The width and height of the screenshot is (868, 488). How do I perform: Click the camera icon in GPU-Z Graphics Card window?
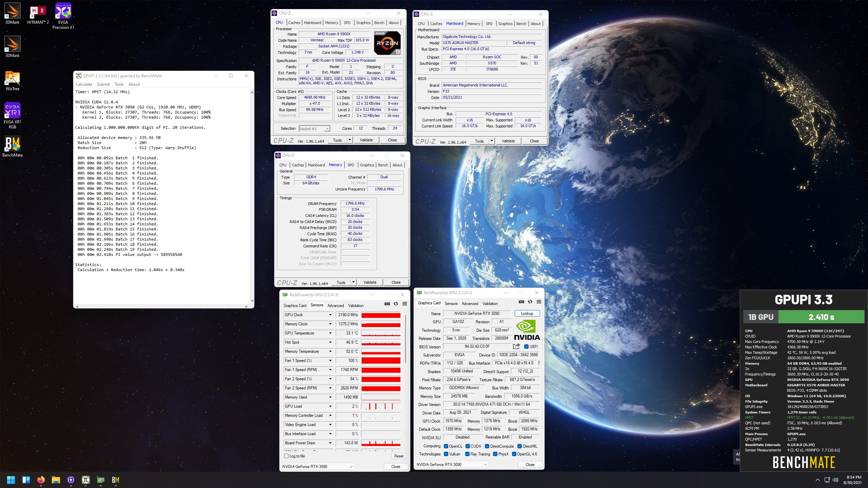coord(521,302)
